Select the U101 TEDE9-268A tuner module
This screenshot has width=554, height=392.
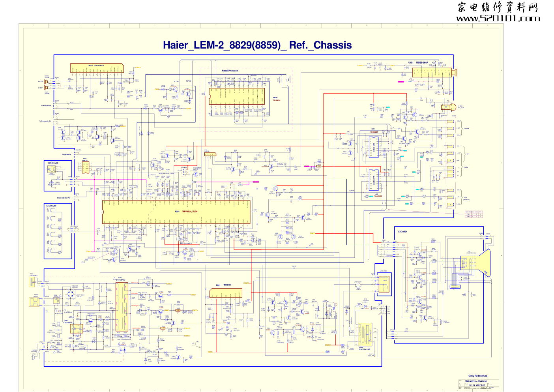pos(431,73)
